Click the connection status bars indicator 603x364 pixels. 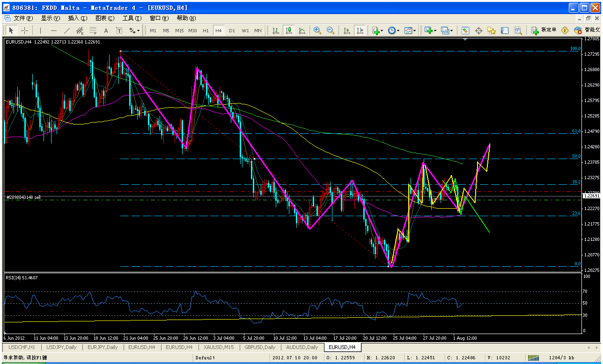[x=533, y=358]
